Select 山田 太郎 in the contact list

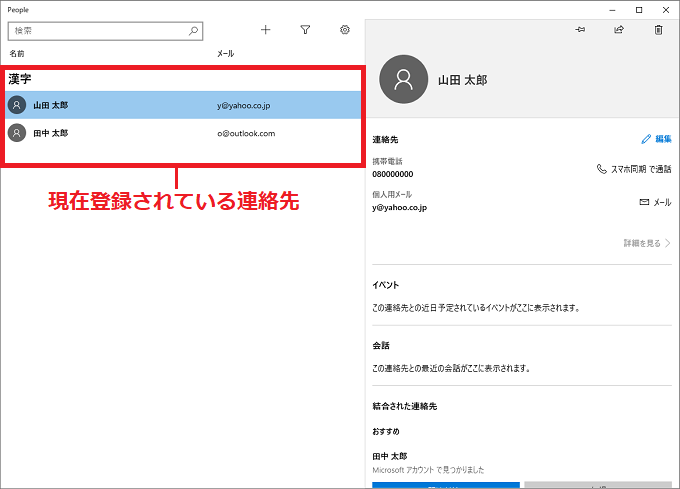coord(183,105)
